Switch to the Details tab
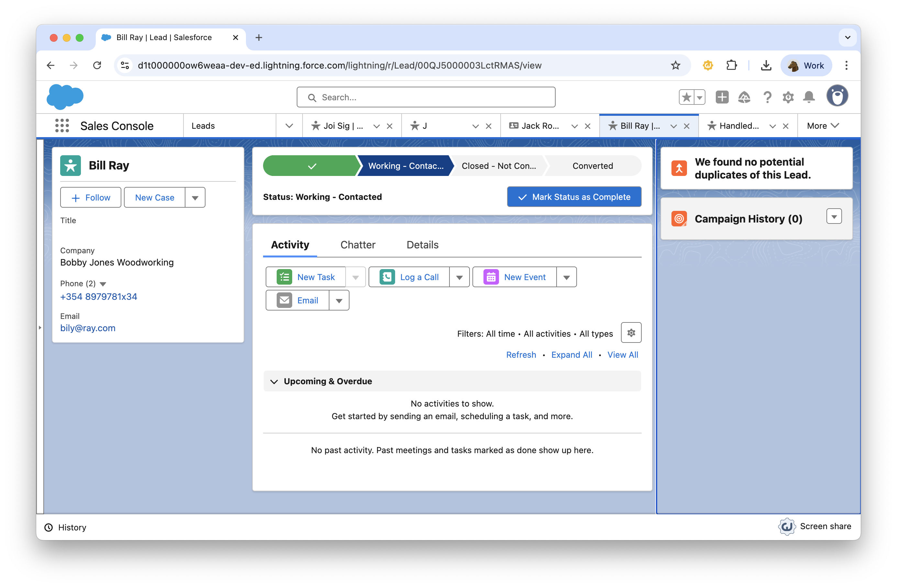 click(422, 245)
